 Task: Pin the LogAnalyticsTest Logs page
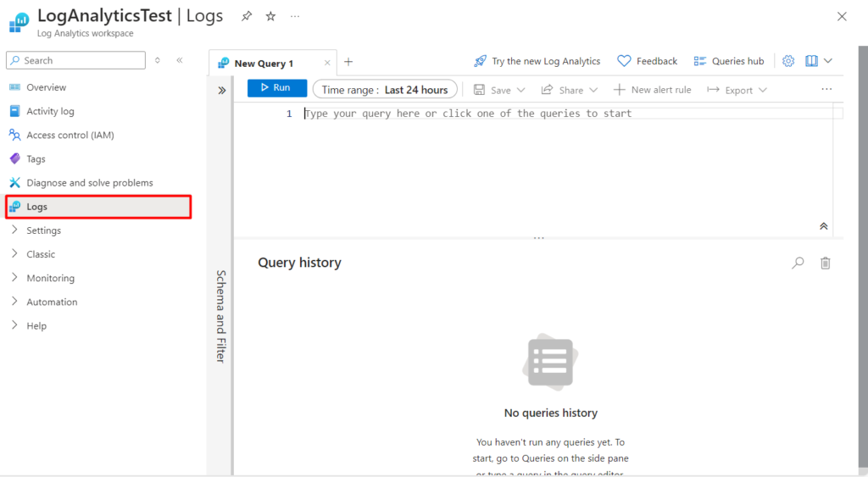tap(247, 17)
